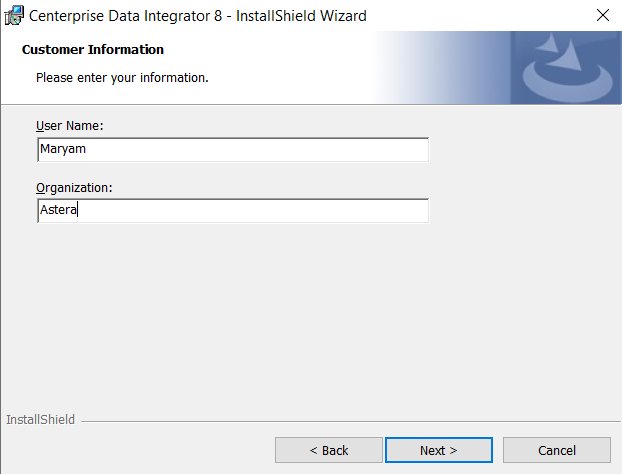This screenshot has height=474, width=622.
Task: Focus the Organization input field
Action: point(231,211)
